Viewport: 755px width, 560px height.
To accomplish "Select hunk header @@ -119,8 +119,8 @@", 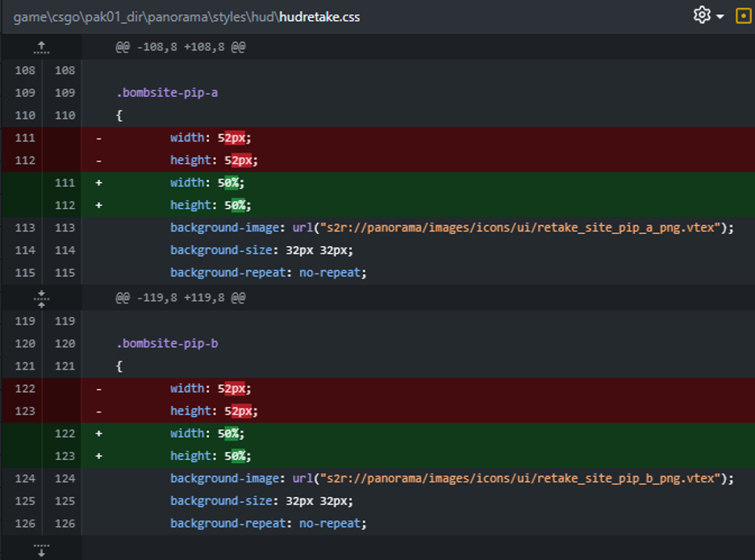I will tap(180, 298).
